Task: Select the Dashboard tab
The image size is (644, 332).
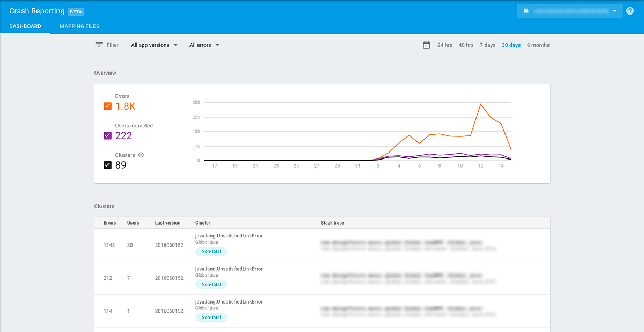Action: click(25, 26)
